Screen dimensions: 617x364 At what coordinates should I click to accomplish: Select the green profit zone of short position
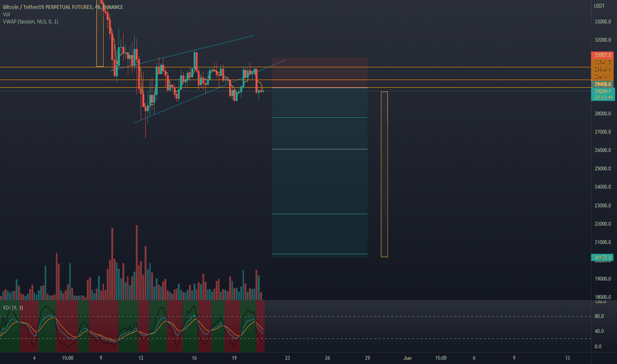click(320, 172)
